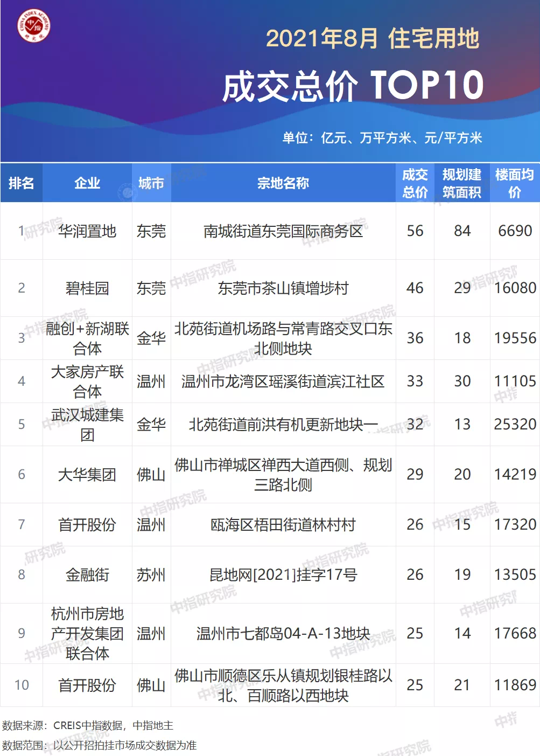Click planned area 84 for 华润置地
The width and height of the screenshot is (540, 756).
point(462,231)
